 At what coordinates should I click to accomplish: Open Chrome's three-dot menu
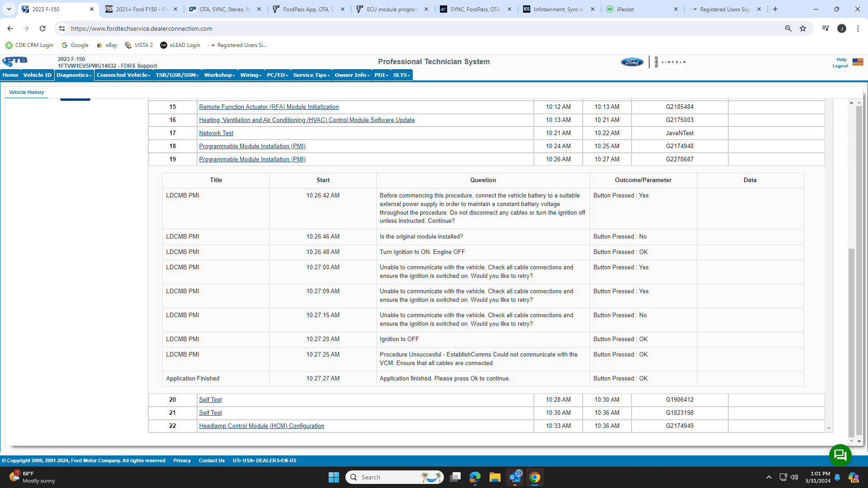[x=858, y=28]
